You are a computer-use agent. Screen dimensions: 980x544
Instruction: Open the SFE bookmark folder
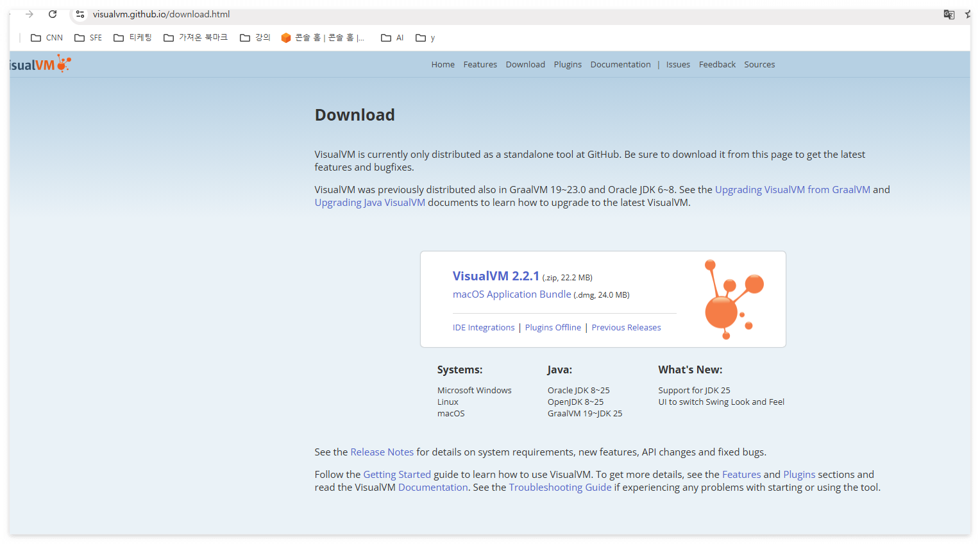coord(89,38)
